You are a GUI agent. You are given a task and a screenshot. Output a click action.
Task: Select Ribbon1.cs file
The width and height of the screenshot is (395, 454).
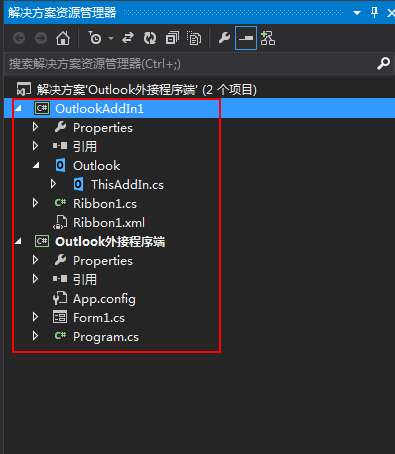click(105, 204)
